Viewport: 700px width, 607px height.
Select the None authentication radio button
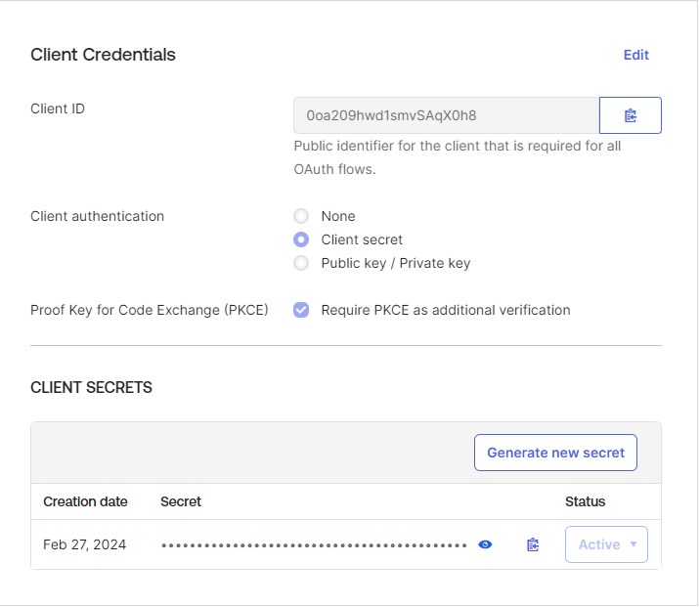pyautogui.click(x=301, y=216)
